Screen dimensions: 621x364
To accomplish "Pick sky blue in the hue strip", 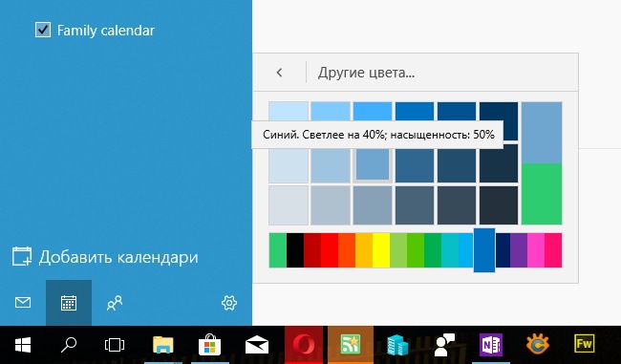I will pyautogui.click(x=466, y=250).
